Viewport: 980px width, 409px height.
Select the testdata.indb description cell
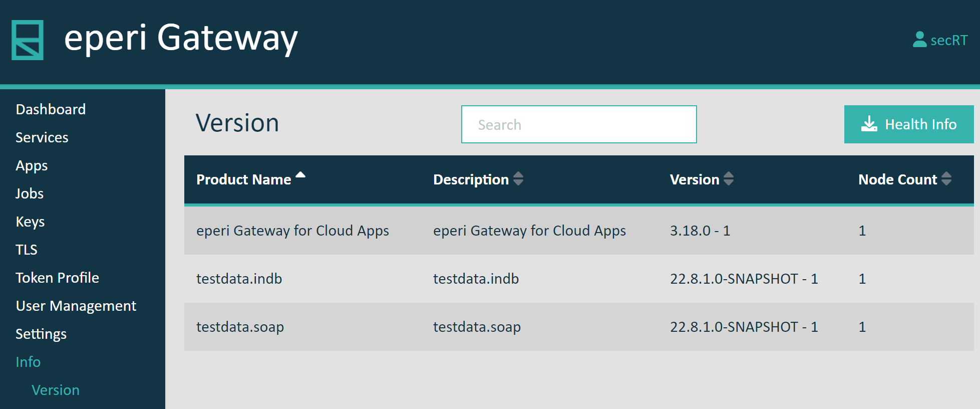pyautogui.click(x=476, y=279)
